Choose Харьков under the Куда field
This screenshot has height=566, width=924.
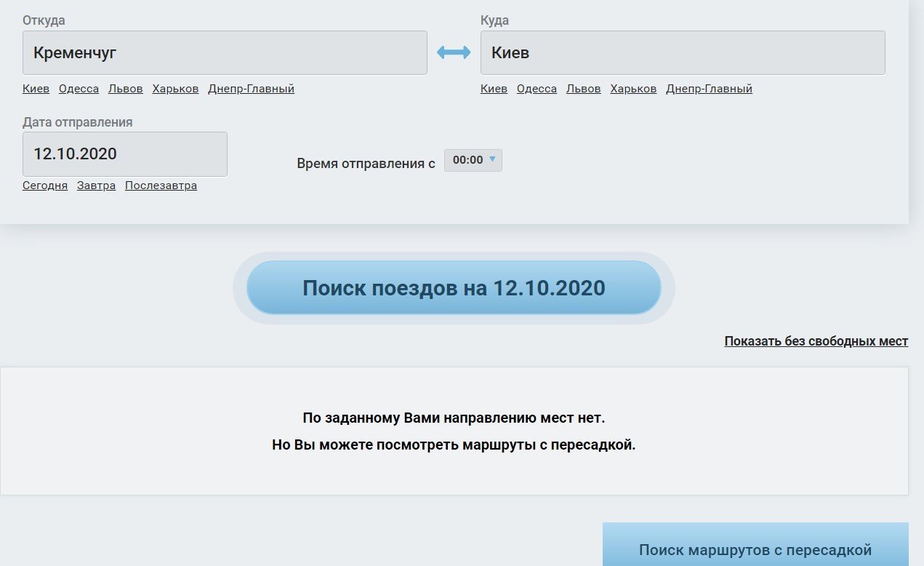pos(633,89)
